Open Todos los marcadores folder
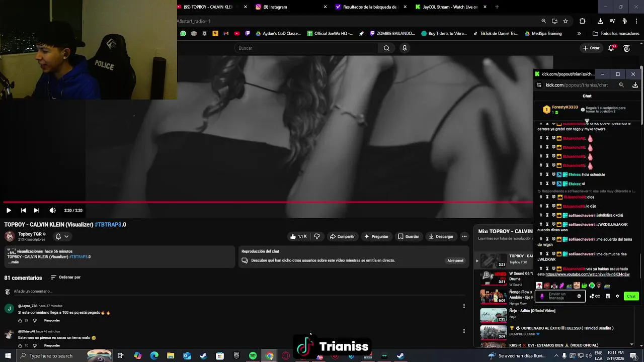Screen dimensions: 644x362 616,34
